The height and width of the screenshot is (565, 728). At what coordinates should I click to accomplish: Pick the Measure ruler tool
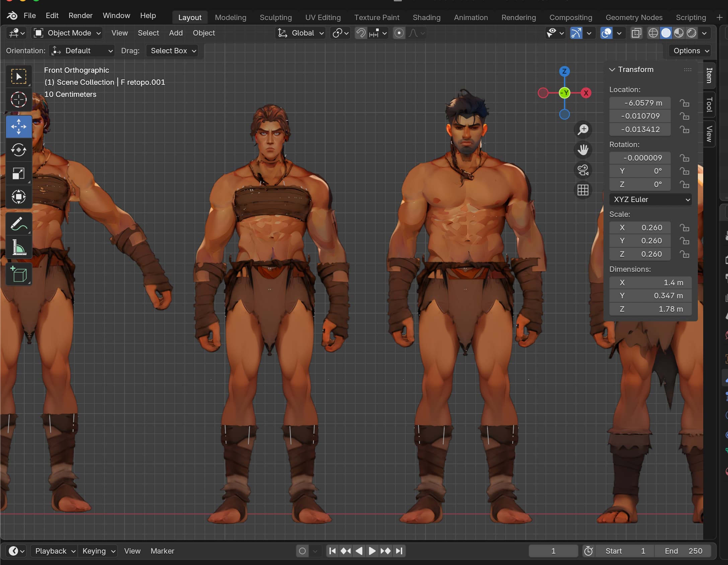pyautogui.click(x=19, y=247)
